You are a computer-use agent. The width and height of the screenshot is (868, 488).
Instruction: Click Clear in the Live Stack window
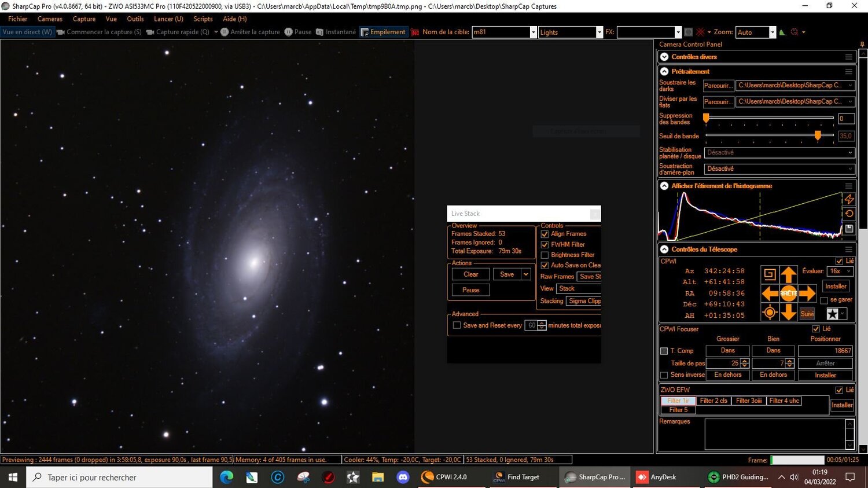click(x=471, y=274)
